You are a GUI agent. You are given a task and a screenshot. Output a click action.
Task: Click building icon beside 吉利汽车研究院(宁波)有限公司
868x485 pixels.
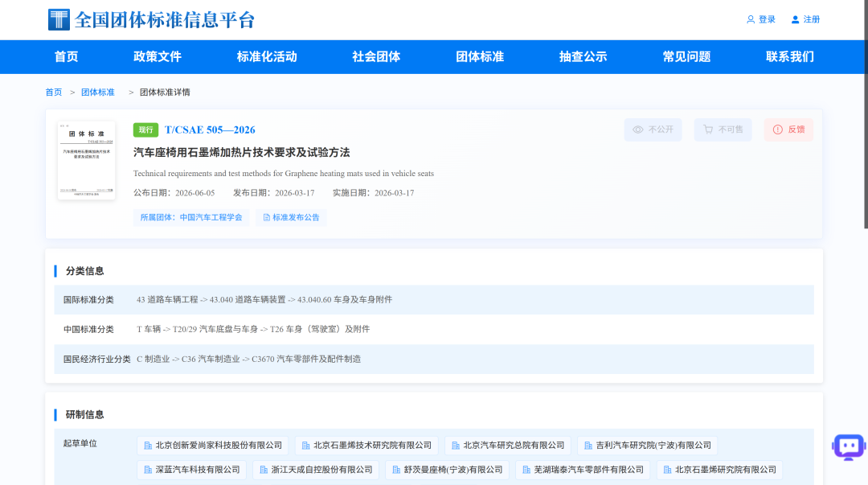coord(588,446)
